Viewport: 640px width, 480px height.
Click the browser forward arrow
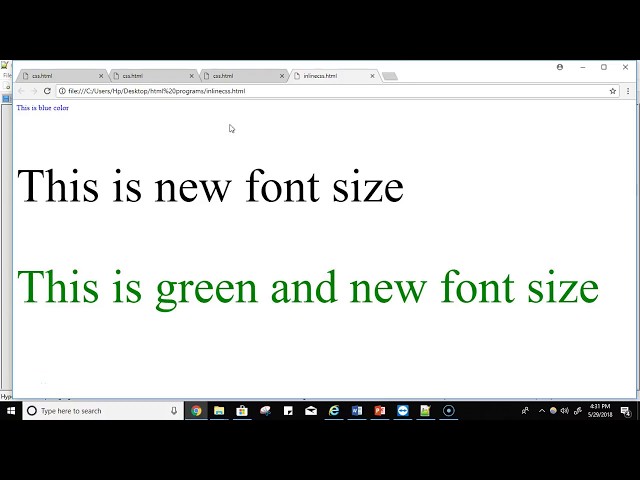click(34, 91)
